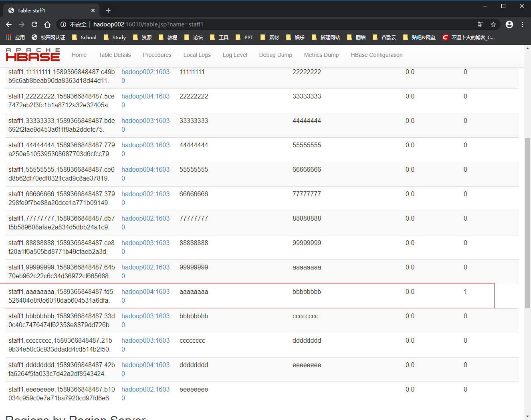Open hadoop002 link in 99999999 region row
Screen dimensions: 531x420
tap(145, 271)
